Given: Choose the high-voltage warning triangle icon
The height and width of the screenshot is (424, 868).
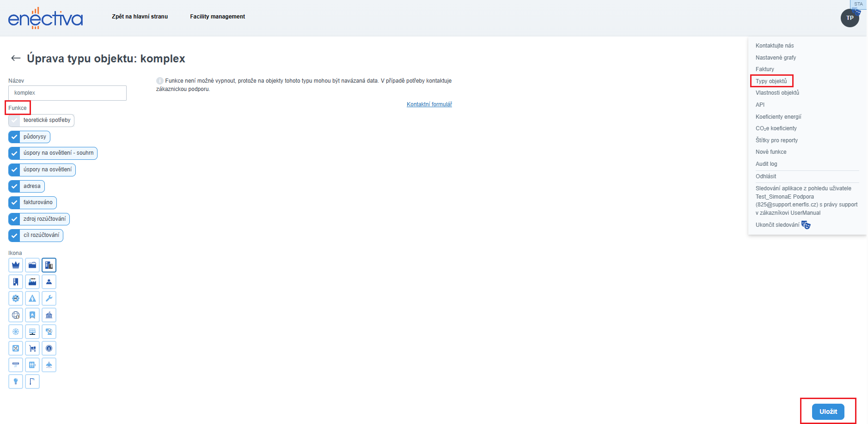Looking at the screenshot, I should 32,298.
